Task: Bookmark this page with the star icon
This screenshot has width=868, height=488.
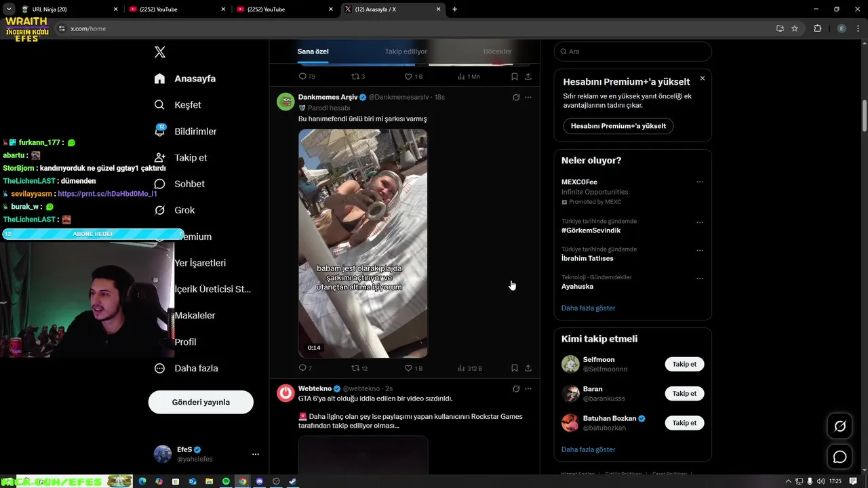Action: [x=795, y=28]
